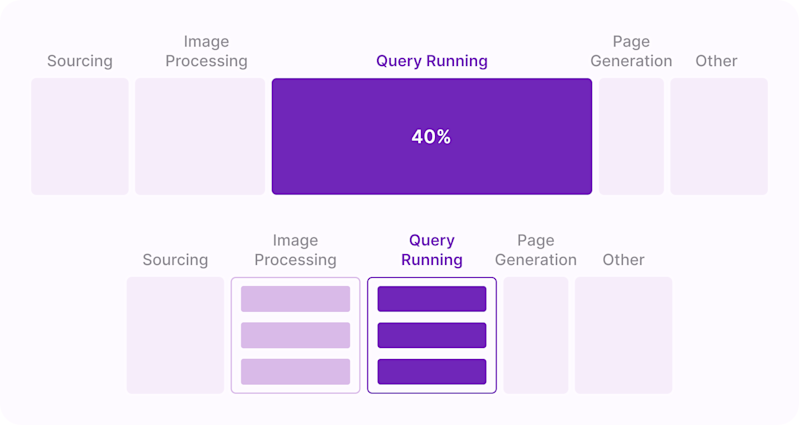Click the top row Sourcing label

tap(80, 61)
